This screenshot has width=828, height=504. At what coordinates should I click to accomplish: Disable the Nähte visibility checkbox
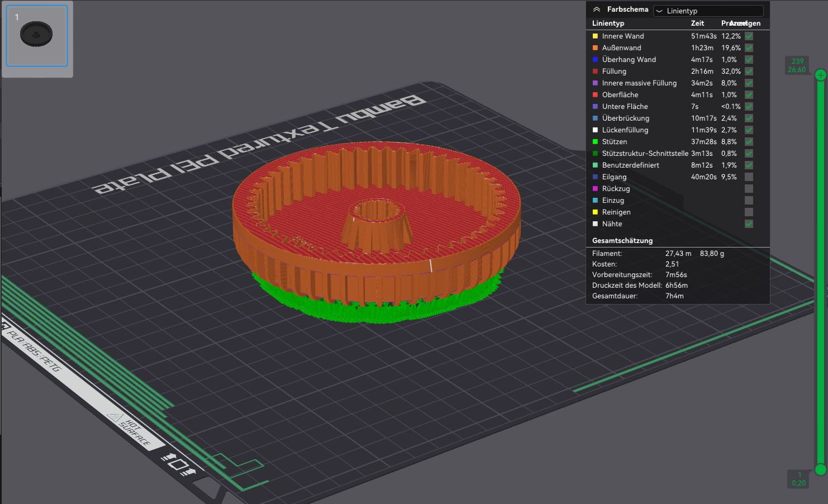[749, 224]
